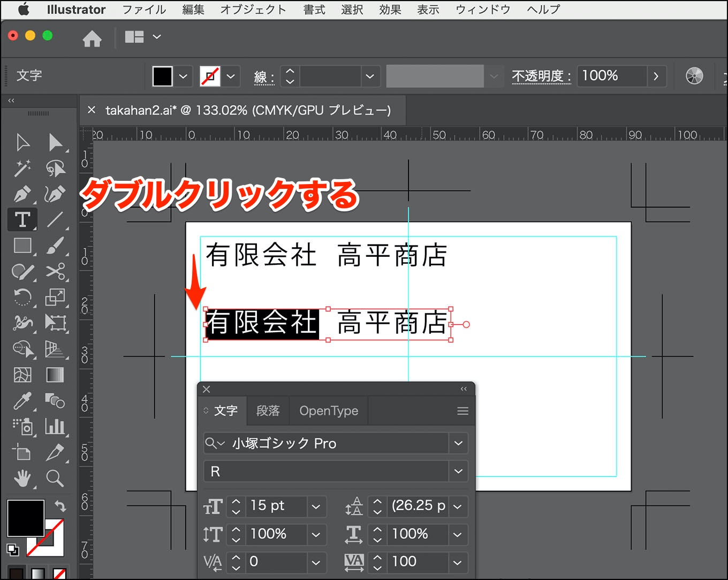Select the Curvature tool
728x580 pixels.
(55, 194)
